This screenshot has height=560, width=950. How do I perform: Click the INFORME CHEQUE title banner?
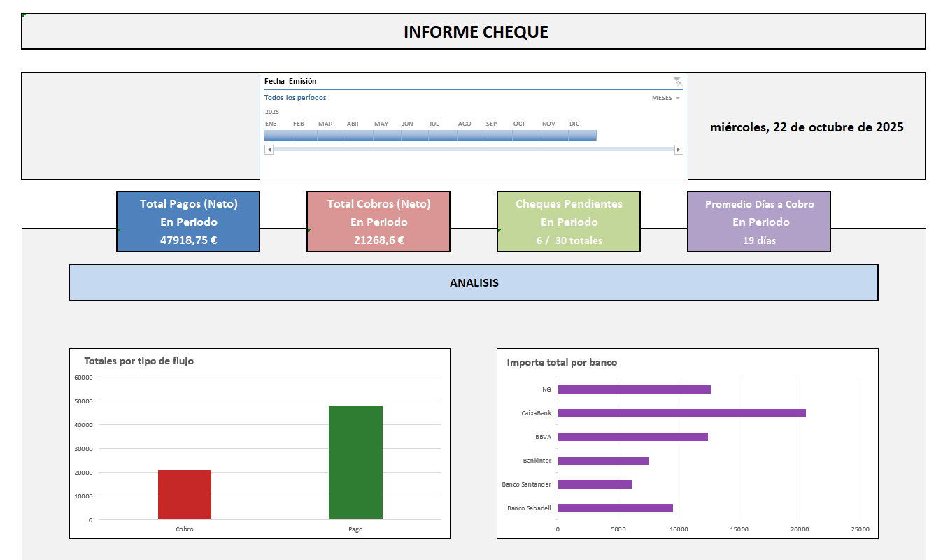(475, 31)
